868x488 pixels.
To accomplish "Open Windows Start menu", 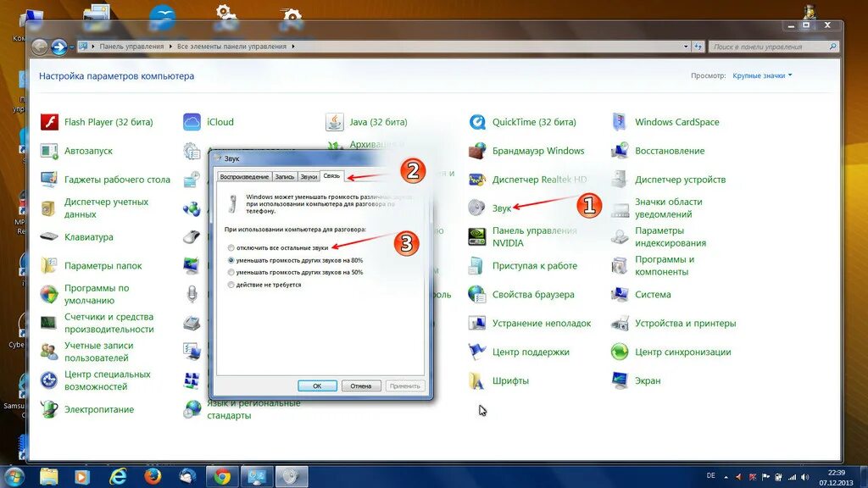I will pyautogui.click(x=14, y=476).
